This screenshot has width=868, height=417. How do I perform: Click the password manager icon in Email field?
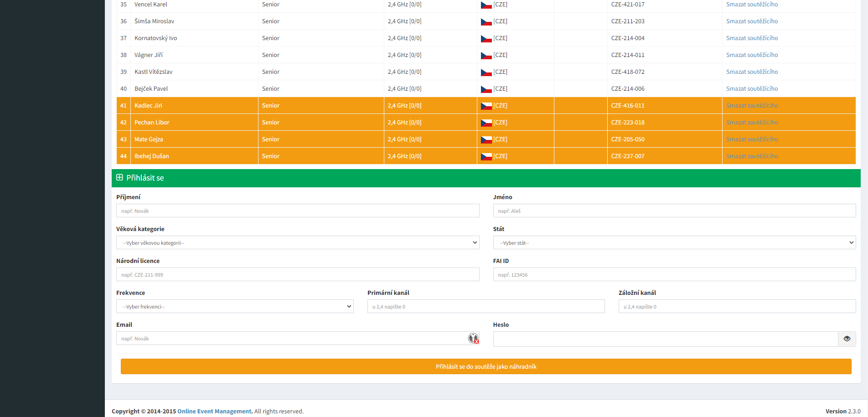(473, 338)
